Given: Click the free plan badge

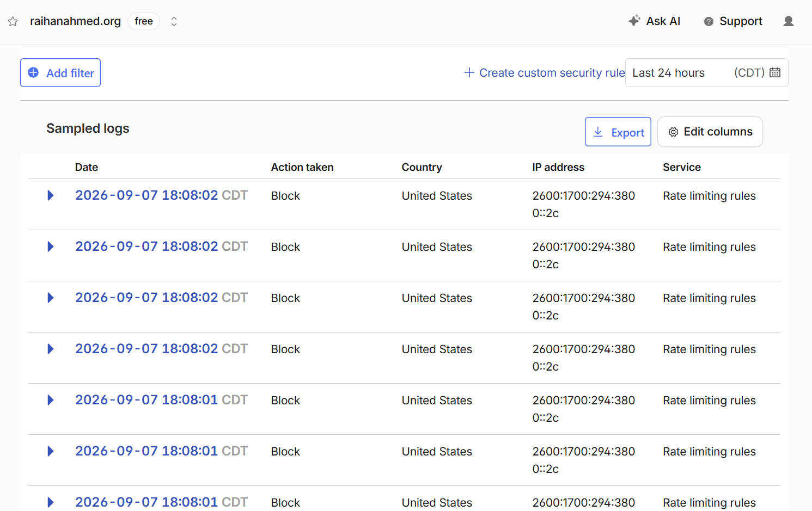Looking at the screenshot, I should click(x=144, y=21).
